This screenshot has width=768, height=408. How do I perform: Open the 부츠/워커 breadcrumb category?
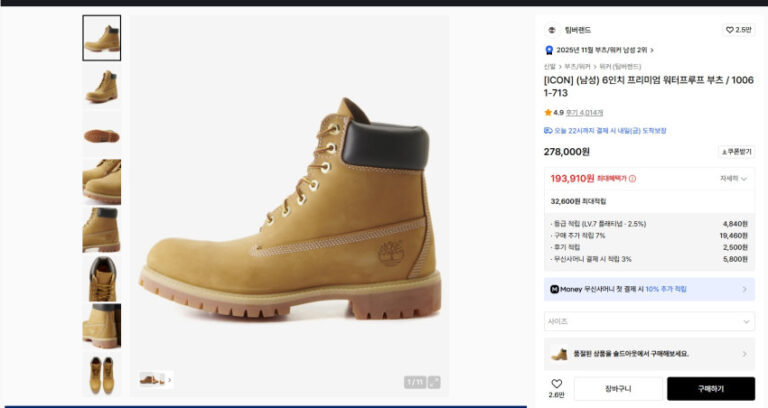point(577,66)
